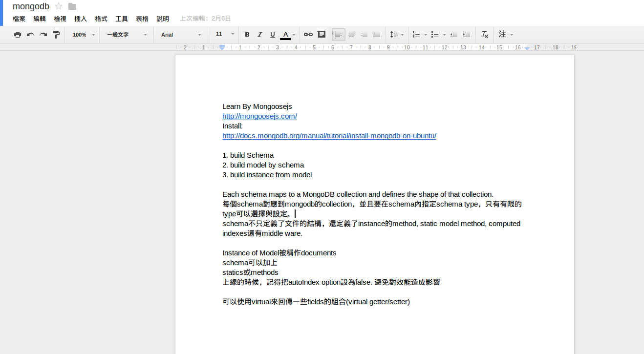Click the clear formatting icon
Screen dimensions: 644x354
point(484,35)
